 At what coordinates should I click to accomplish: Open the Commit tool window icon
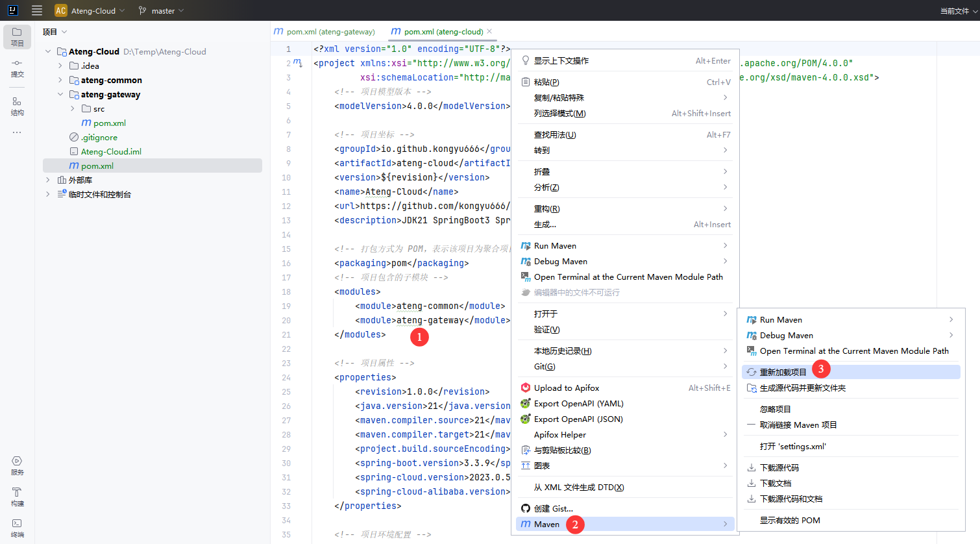tap(17, 68)
